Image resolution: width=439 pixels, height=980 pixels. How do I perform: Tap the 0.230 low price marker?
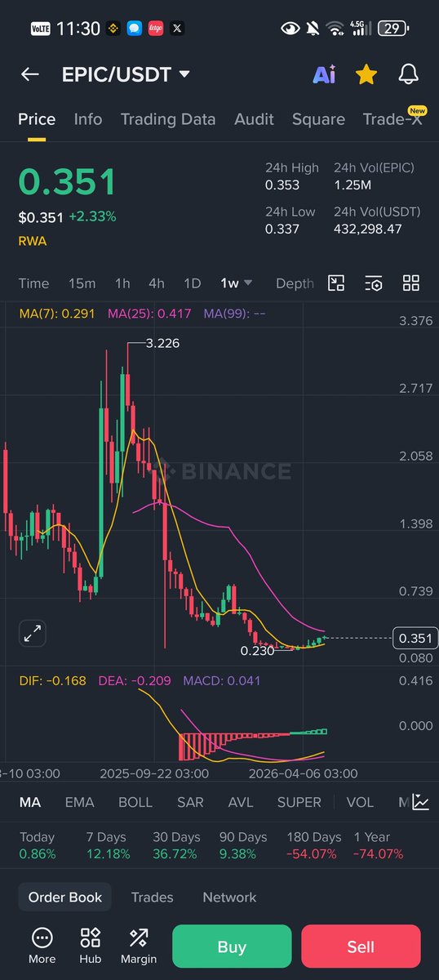(257, 651)
